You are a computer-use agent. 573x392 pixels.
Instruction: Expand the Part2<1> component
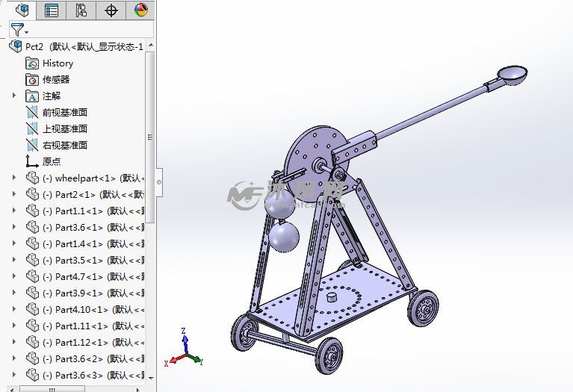point(14,194)
